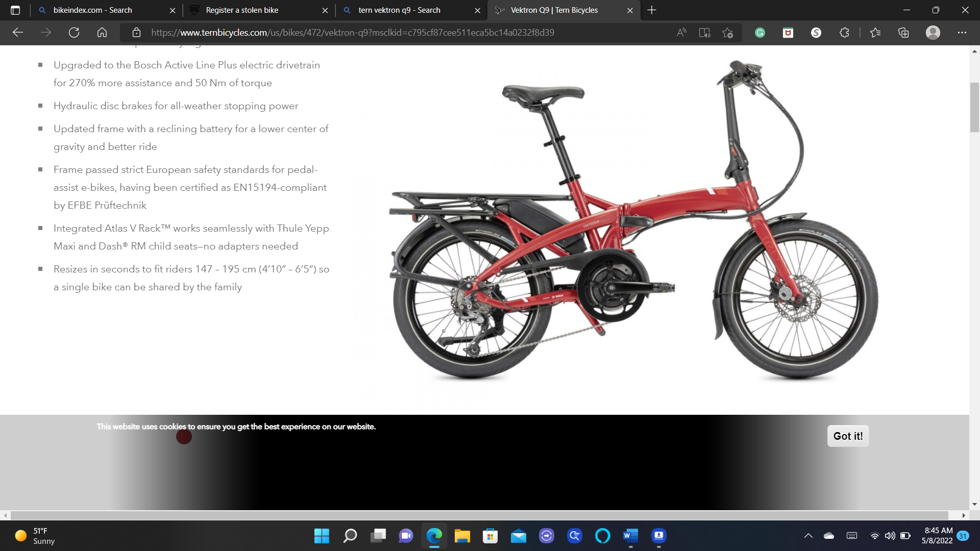980x551 pixels.
Task: Expand hidden system tray icons
Action: 808,536
